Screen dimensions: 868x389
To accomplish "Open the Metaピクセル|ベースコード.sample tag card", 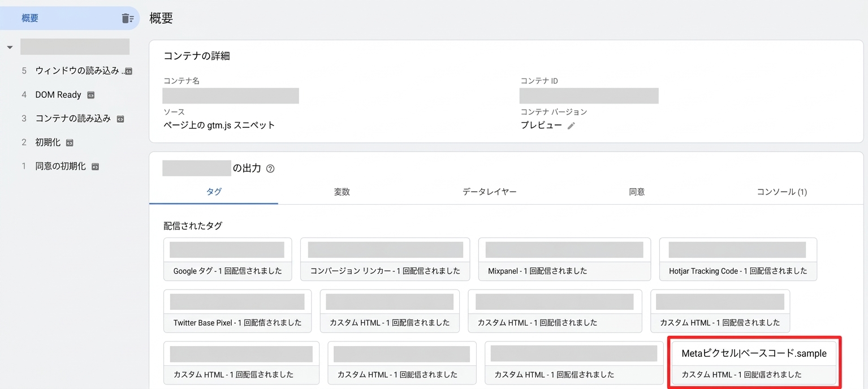I will (x=754, y=364).
